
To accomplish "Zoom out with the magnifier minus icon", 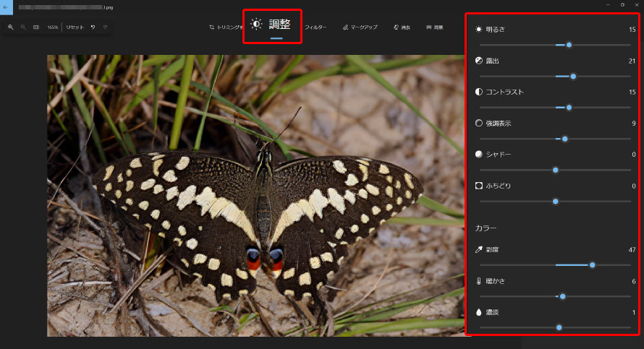I will pyautogui.click(x=23, y=27).
